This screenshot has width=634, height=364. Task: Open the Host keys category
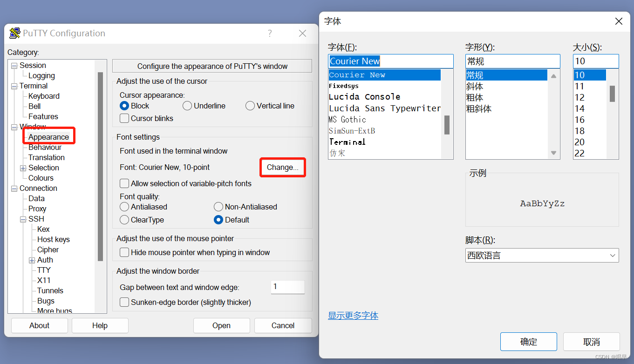point(54,239)
